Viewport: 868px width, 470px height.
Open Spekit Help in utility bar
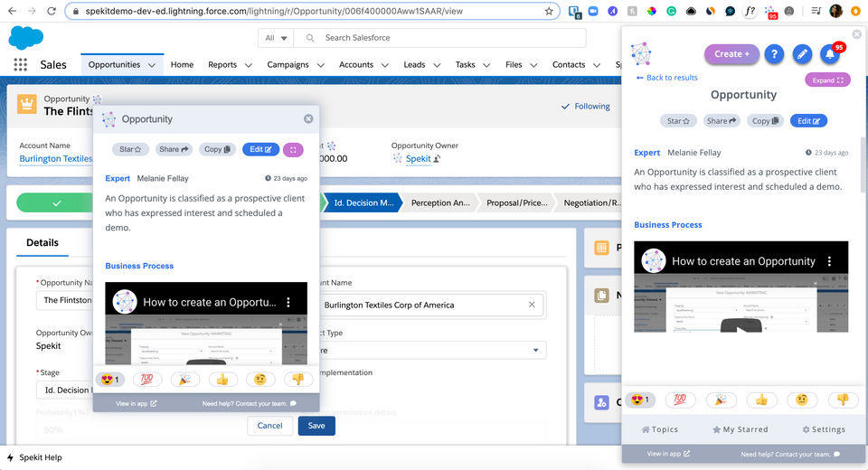pyautogui.click(x=35, y=458)
